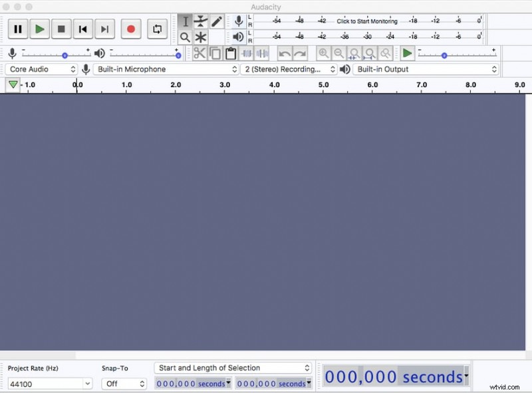This screenshot has height=393, width=532.
Task: Toggle the Pause button
Action: (x=18, y=29)
